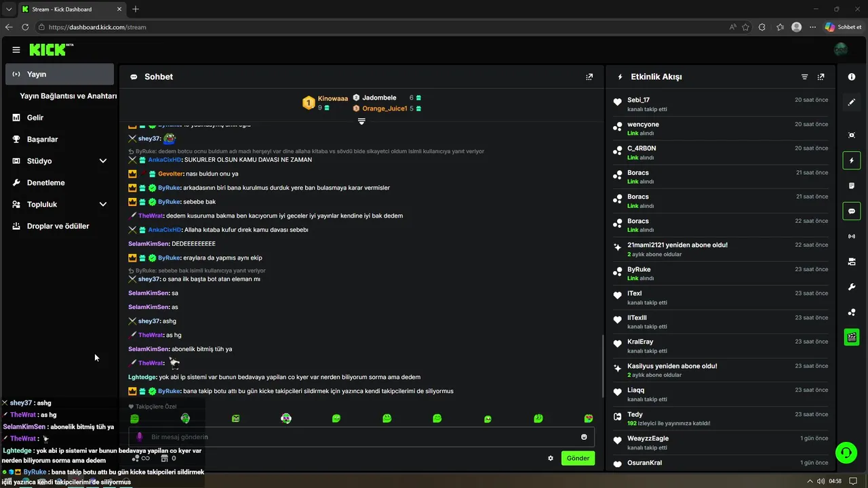
Task: Open the hamburger menu next to Kick logo
Action: pos(16,49)
